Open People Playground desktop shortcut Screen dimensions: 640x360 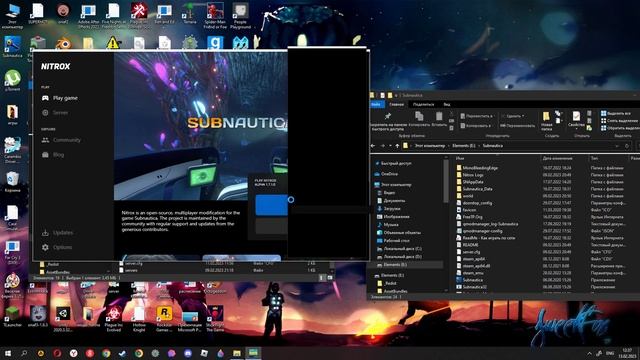[240, 16]
